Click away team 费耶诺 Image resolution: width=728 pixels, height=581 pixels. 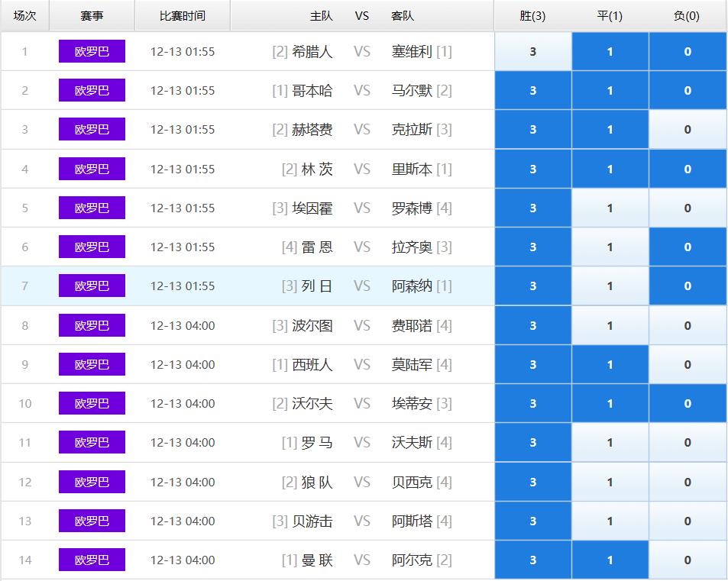[x=412, y=326]
